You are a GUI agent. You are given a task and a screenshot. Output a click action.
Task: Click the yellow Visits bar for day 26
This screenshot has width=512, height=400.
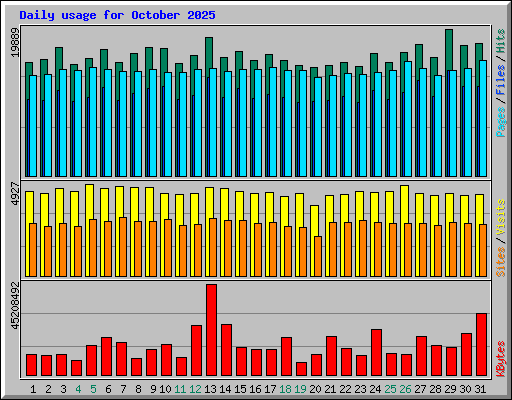point(404,204)
